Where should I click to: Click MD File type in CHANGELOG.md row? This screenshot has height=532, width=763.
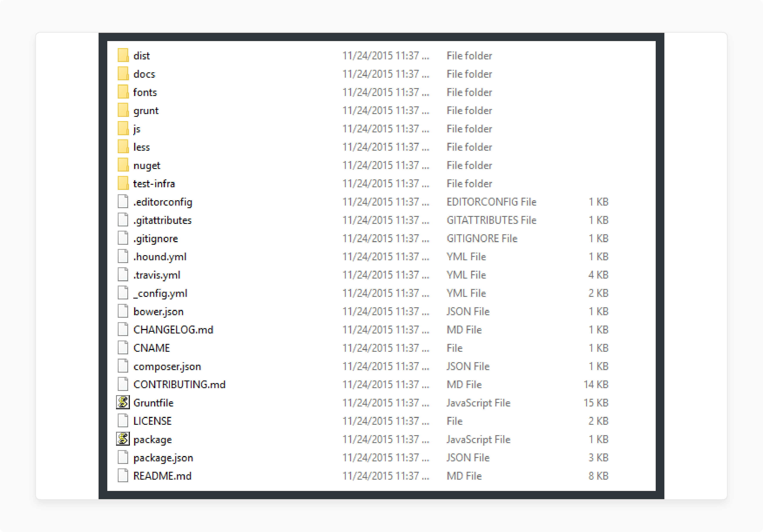pos(464,329)
